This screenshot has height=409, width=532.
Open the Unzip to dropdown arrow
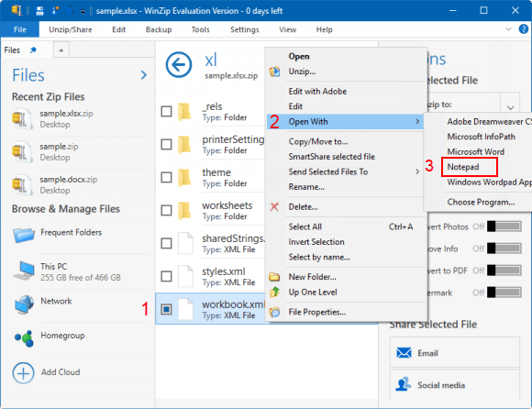point(511,108)
